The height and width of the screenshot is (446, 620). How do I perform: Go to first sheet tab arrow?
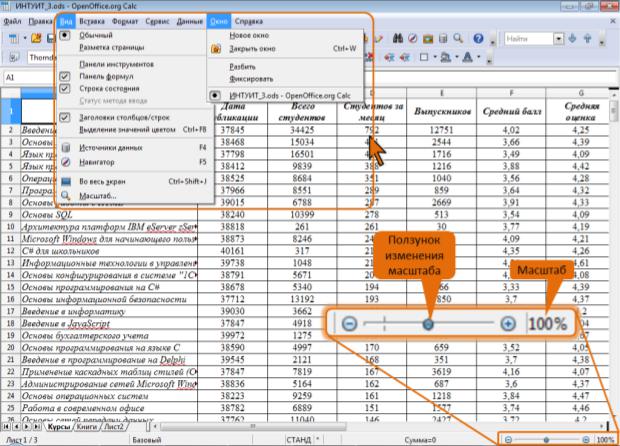[x=6, y=427]
